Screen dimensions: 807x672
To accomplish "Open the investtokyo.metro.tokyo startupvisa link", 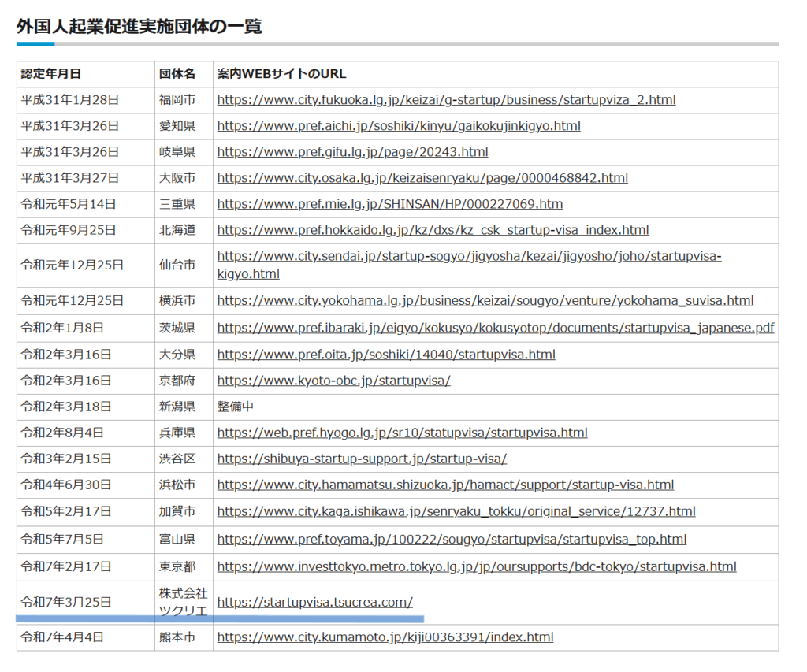I will click(477, 566).
